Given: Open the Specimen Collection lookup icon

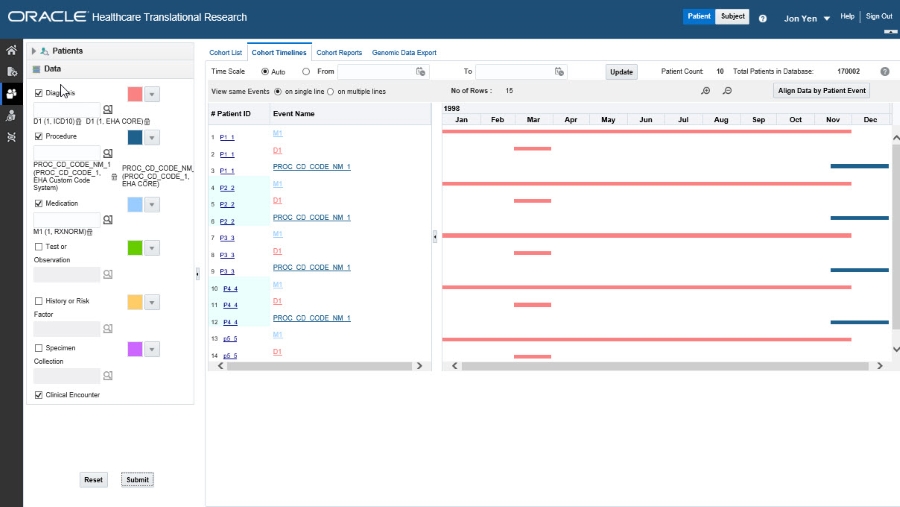Looking at the screenshot, I should click(x=108, y=376).
